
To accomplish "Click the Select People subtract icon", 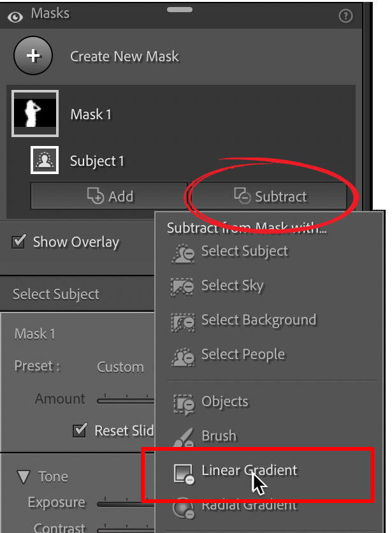I will 182,356.
